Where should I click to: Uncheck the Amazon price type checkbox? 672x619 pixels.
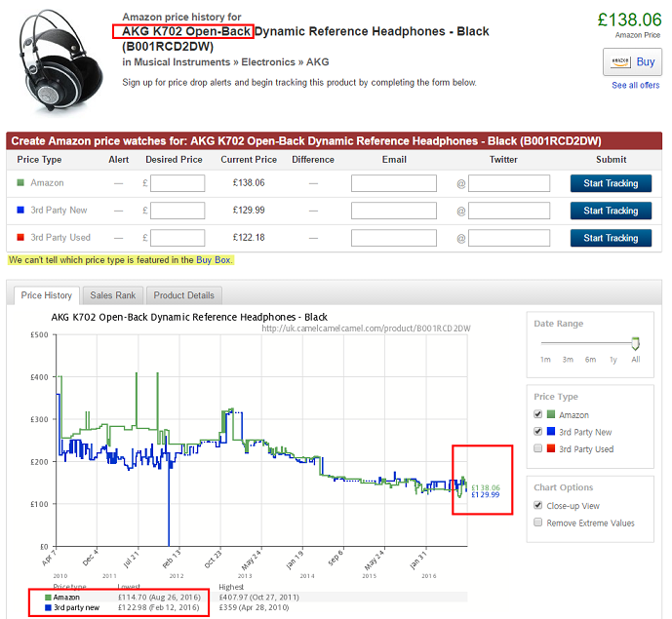click(x=539, y=415)
